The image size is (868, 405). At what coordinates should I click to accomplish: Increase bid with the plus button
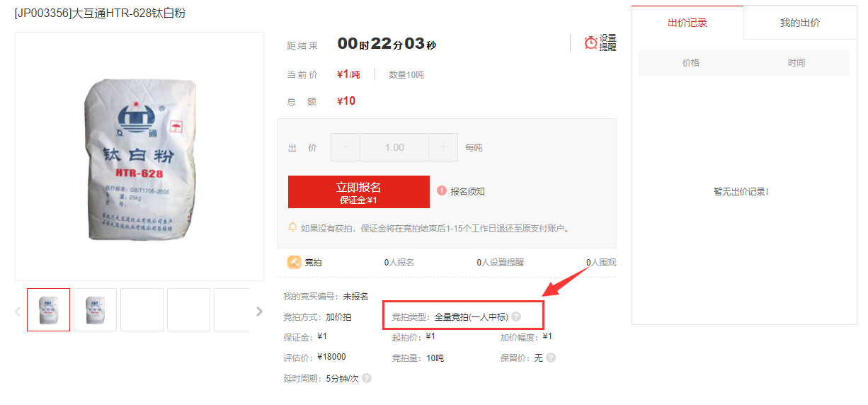(443, 147)
